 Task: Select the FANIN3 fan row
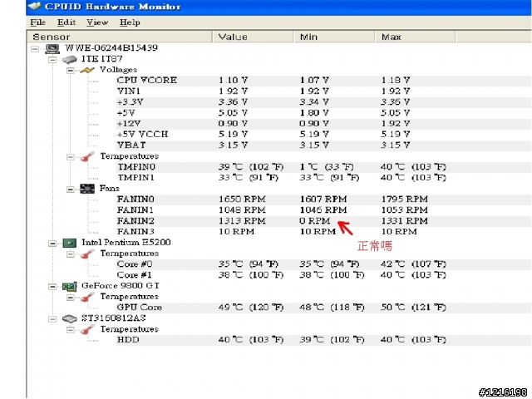pyautogui.click(x=323, y=232)
